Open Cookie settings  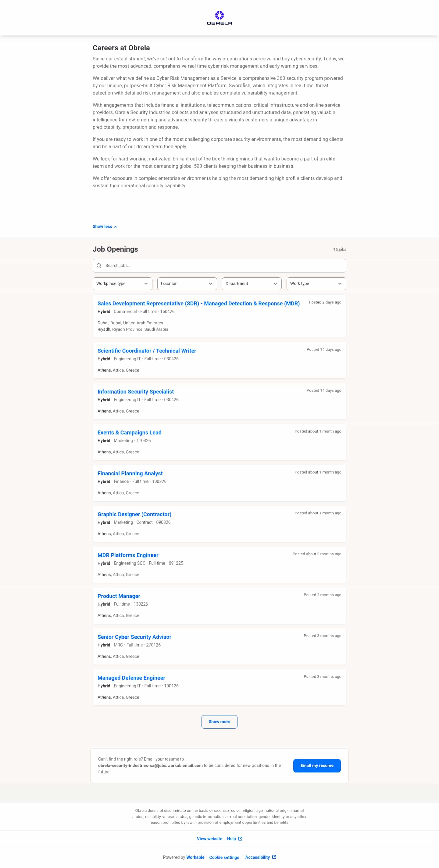[224, 857]
